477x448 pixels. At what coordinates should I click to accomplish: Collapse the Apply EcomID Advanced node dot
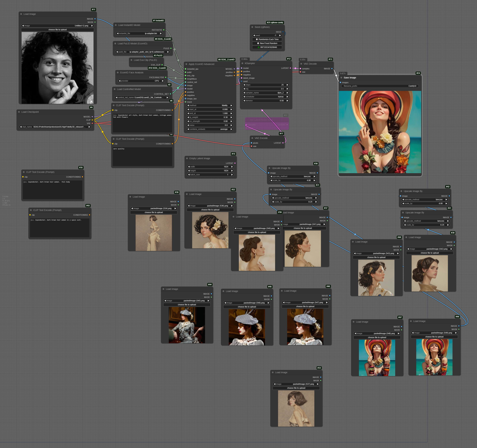tap(186, 64)
